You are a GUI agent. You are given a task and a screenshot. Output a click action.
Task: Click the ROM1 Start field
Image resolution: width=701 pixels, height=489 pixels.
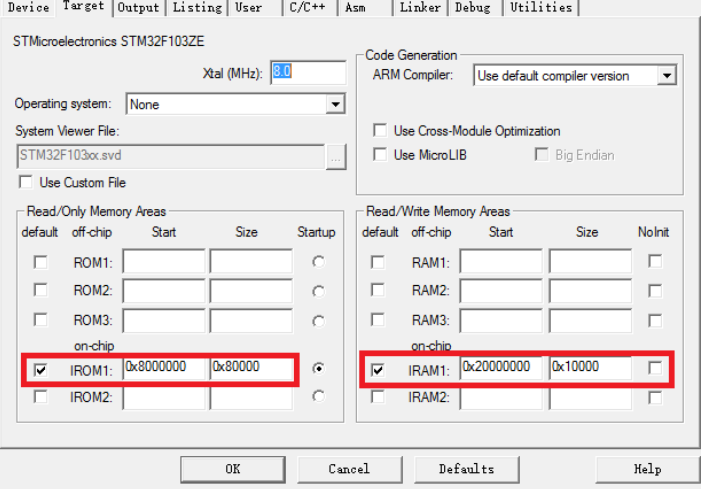164,261
